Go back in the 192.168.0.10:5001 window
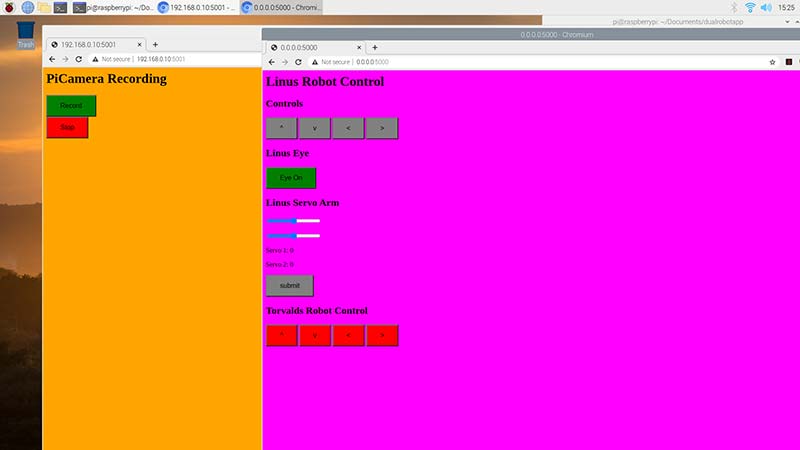The width and height of the screenshot is (800, 450). click(52, 59)
